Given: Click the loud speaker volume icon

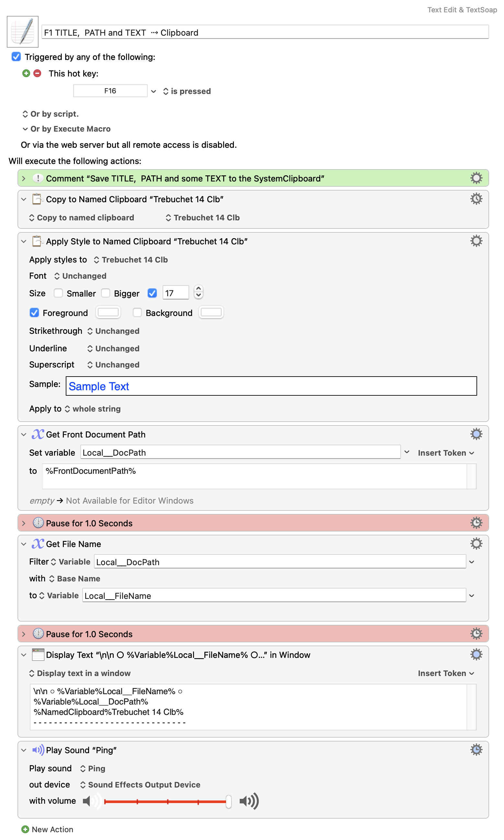Looking at the screenshot, I should tap(249, 800).
